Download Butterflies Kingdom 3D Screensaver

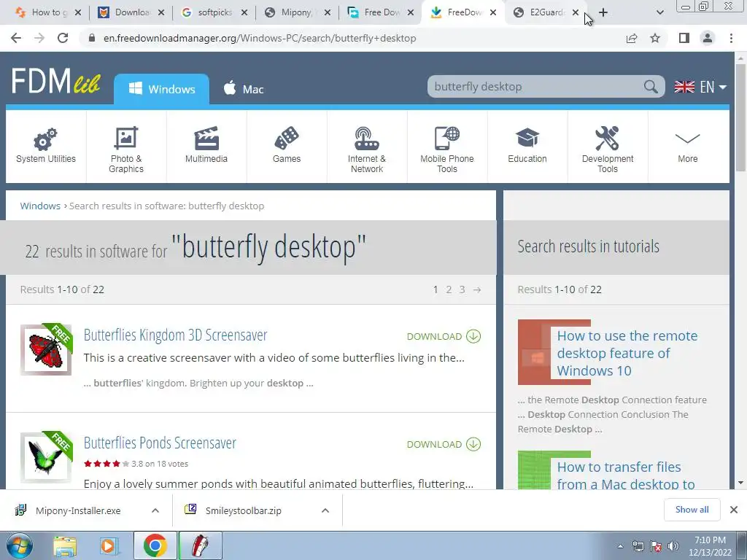(x=444, y=336)
